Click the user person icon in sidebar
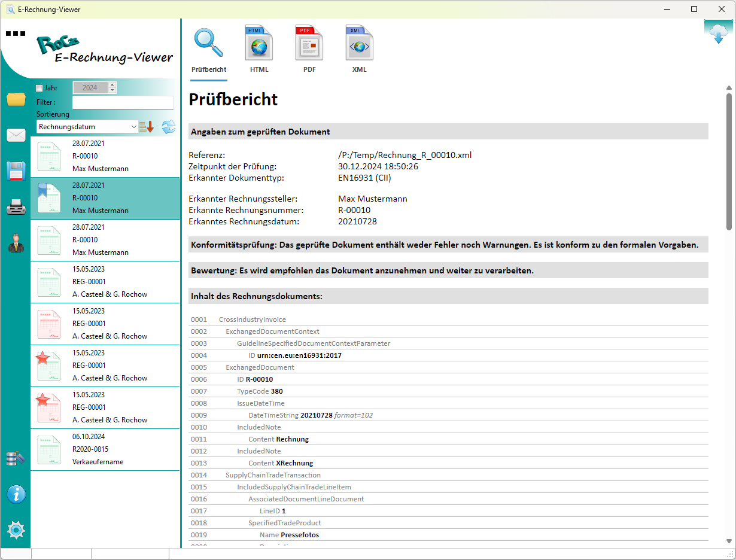Image resolution: width=736 pixels, height=560 pixels. tap(16, 243)
